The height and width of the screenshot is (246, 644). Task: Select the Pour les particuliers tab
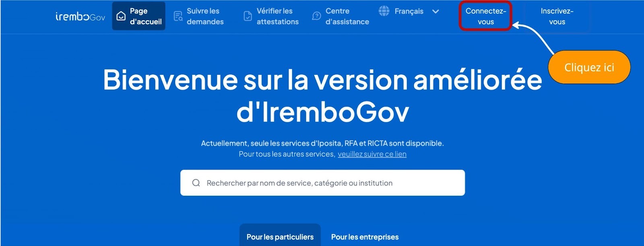(x=280, y=236)
